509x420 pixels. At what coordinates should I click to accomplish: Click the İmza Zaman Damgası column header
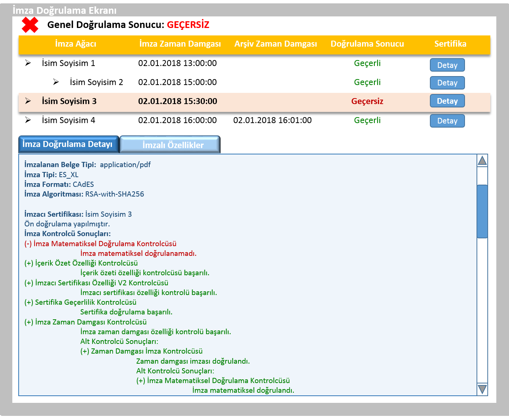[180, 44]
